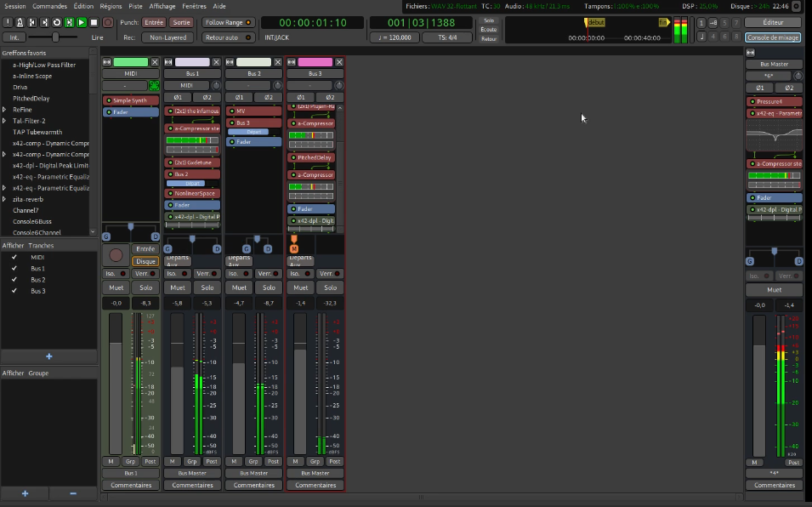Uncheck Bus 2 in the Tranches list

[x=14, y=280]
